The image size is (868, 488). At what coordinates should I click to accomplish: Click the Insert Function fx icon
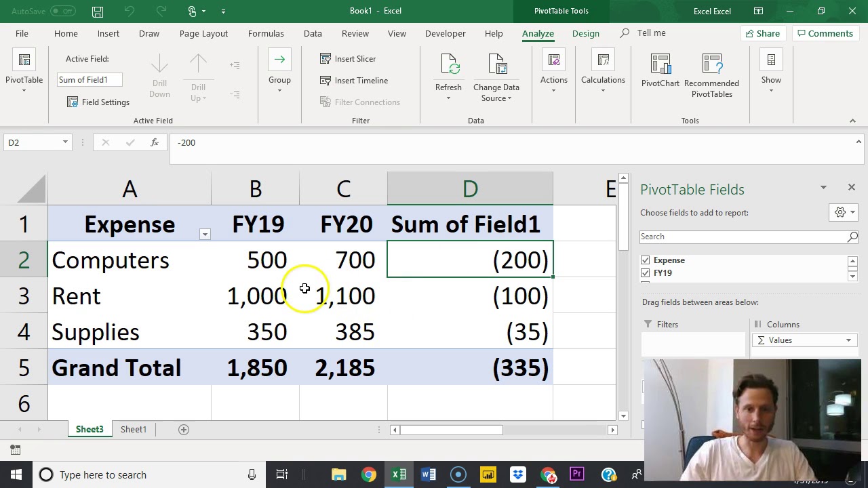pos(155,142)
